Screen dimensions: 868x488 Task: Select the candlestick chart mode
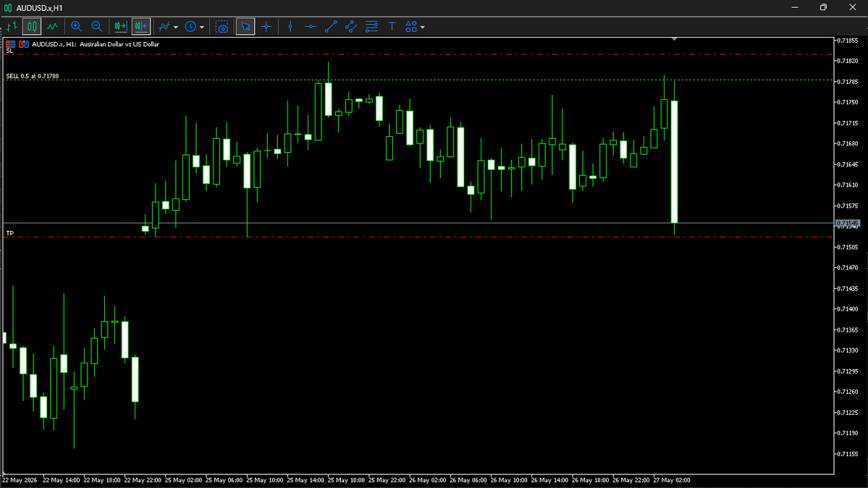point(32,27)
